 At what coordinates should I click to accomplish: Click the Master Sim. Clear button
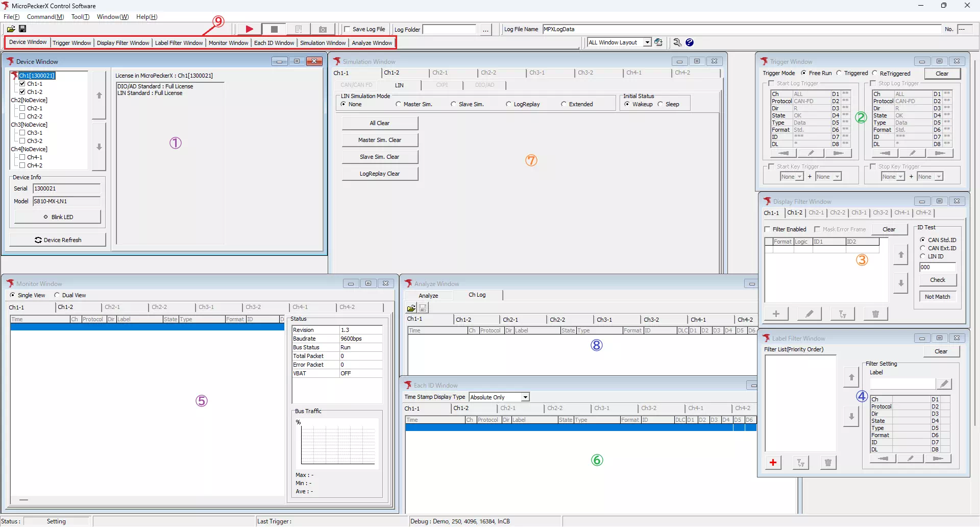coord(380,139)
